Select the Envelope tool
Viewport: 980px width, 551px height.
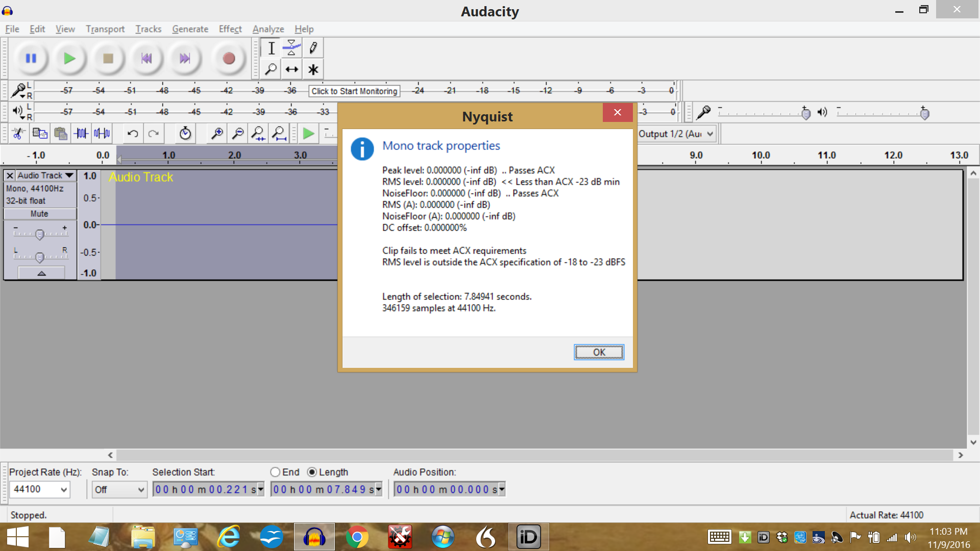(x=291, y=47)
